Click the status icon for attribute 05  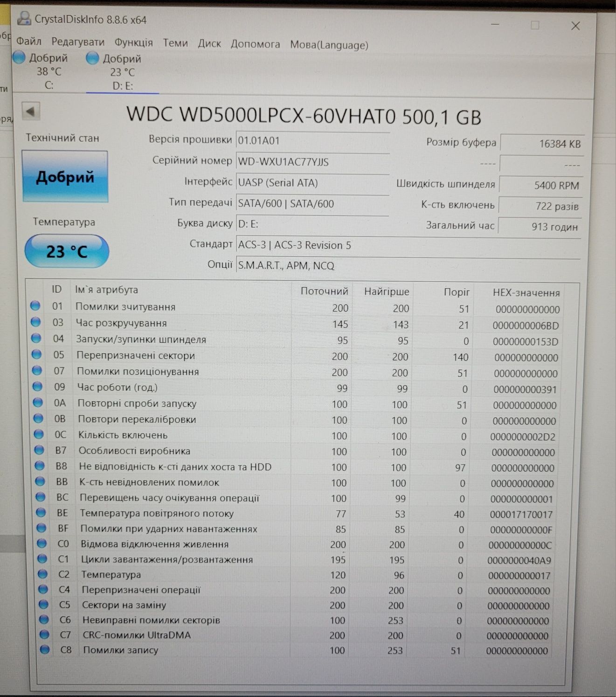[x=36, y=354]
